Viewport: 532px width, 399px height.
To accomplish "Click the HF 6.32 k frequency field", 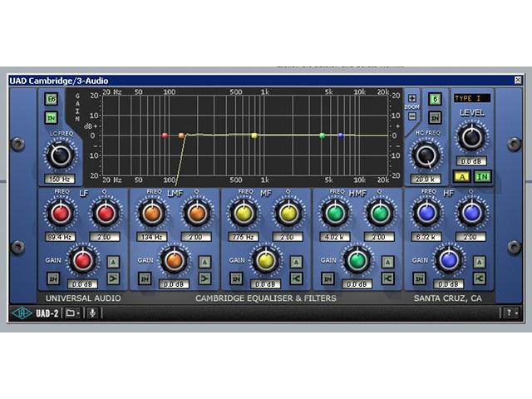I will 426,237.
